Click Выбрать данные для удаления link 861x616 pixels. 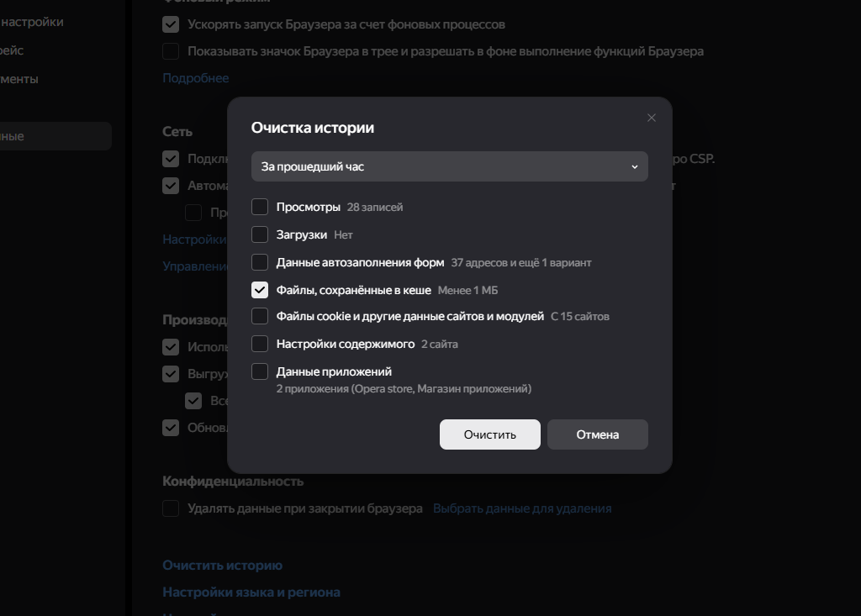point(521,508)
